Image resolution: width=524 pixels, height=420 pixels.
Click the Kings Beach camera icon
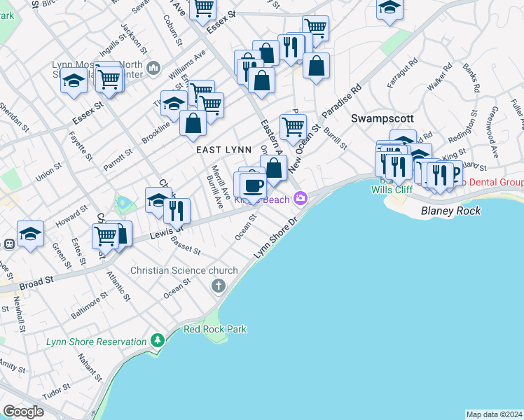tap(301, 199)
